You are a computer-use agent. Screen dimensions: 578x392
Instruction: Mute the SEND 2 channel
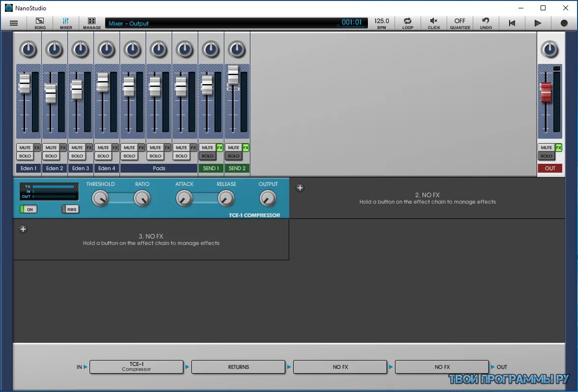pos(234,148)
